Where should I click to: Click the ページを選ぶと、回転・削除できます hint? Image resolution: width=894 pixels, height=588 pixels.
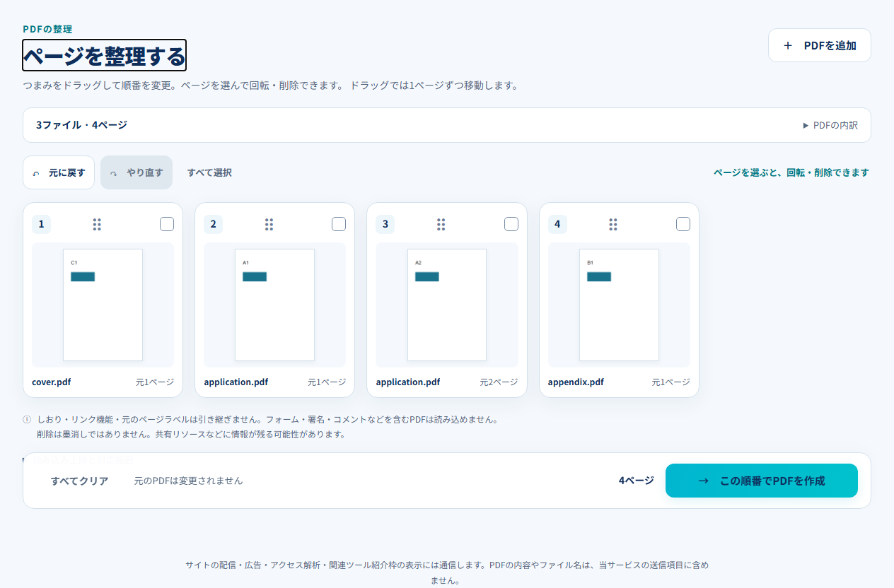pos(791,172)
